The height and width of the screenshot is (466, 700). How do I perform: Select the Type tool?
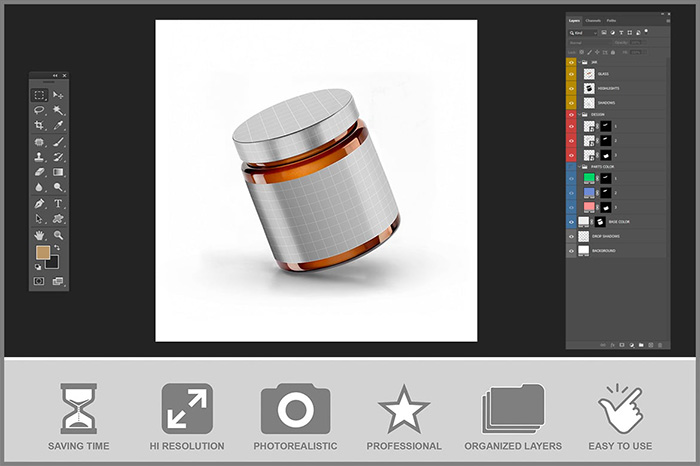coord(58,204)
